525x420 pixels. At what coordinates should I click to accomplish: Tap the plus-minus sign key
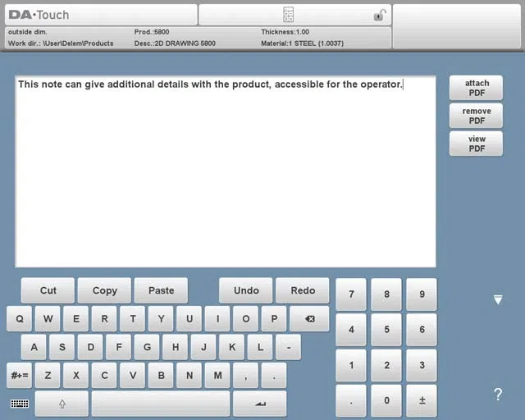422,400
